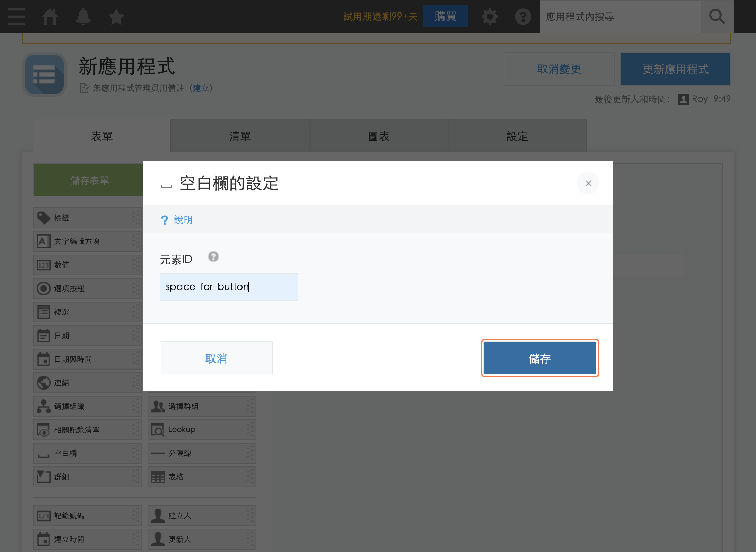Viewport: 756px width, 552px height.
Task: Click 更新應用程式 update app button
Action: [676, 69]
